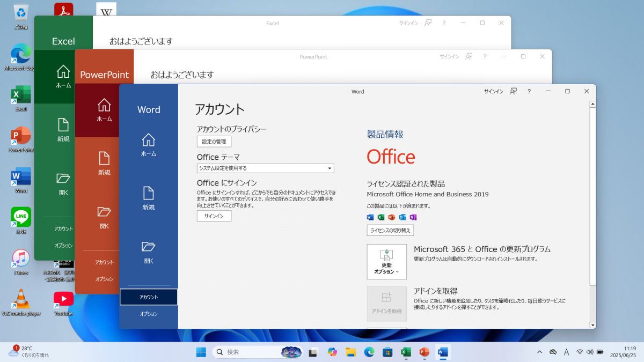The height and width of the screenshot is (362, 644).
Task: Click the 設定の管理 privacy settings button
Action: [x=214, y=142]
